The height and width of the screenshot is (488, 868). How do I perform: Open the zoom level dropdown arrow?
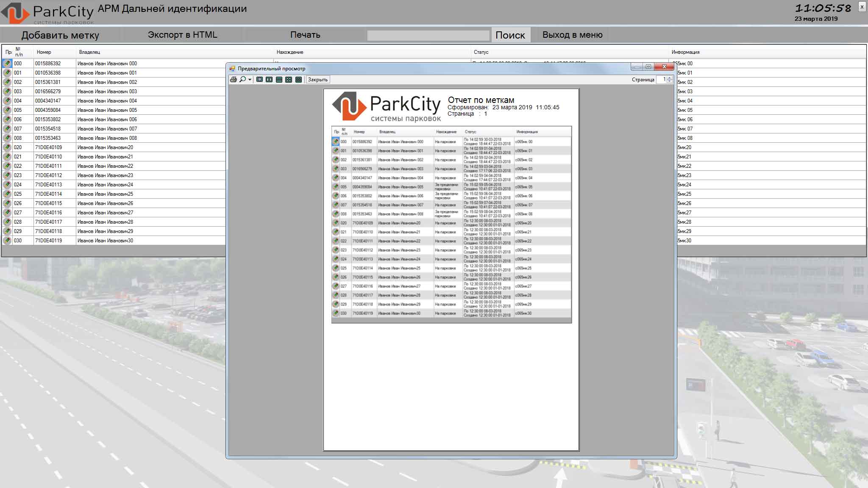pos(250,80)
